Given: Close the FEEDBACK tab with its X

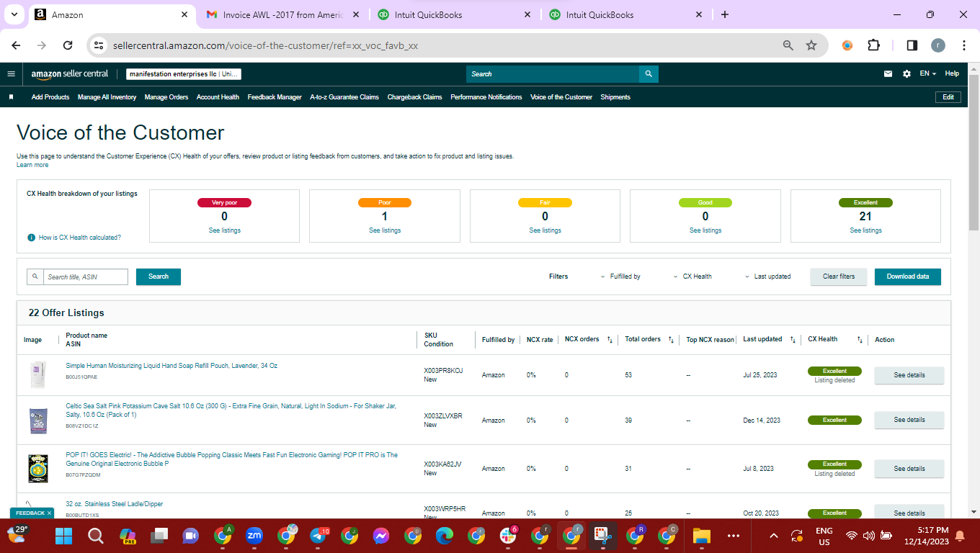Looking at the screenshot, I should coord(49,513).
